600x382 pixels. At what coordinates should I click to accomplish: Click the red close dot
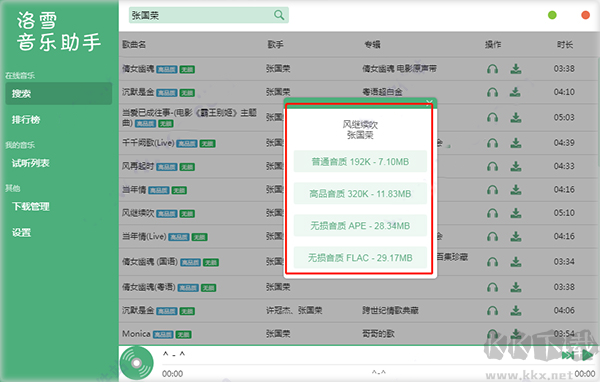(585, 15)
